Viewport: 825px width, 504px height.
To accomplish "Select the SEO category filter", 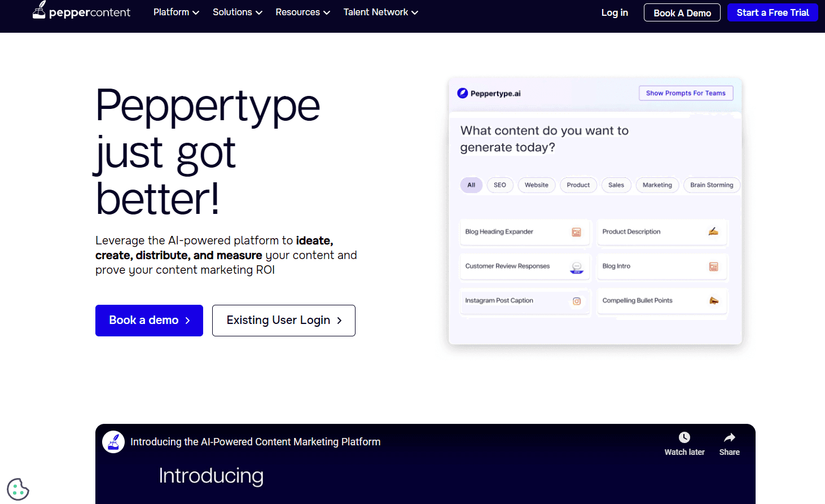I will click(x=500, y=185).
